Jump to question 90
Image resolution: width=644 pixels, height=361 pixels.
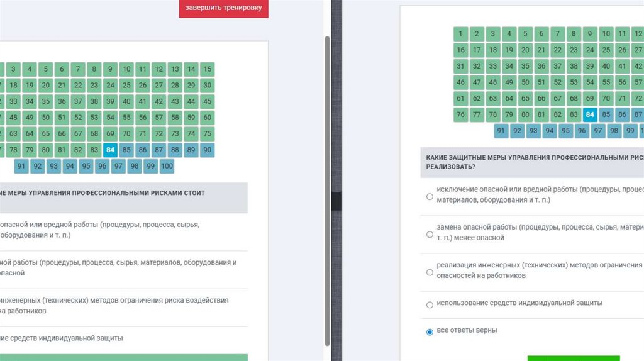(207, 150)
